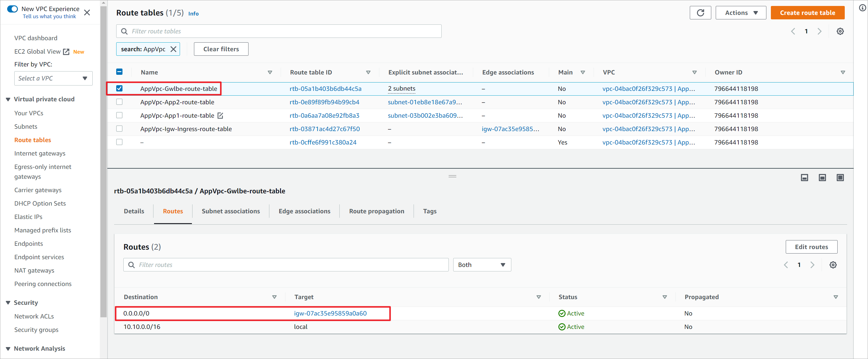Check AppVpc-Igw-Ingress-route-table checkbox

pyautogui.click(x=119, y=129)
